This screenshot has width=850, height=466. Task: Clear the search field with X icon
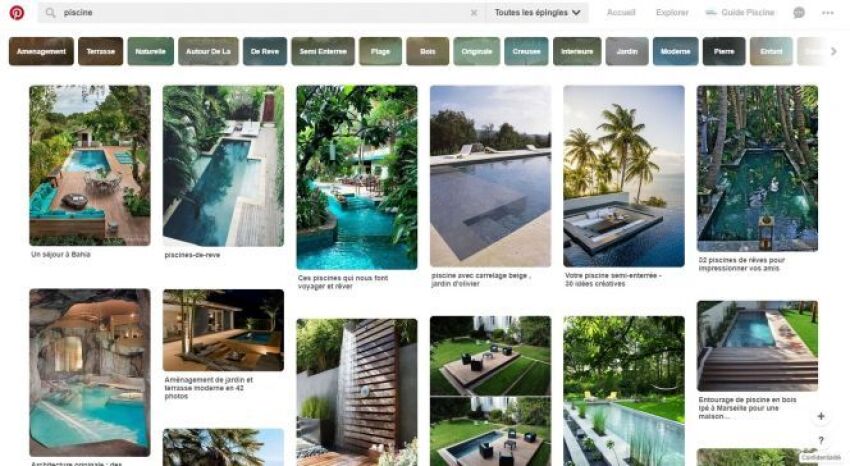[x=474, y=12]
